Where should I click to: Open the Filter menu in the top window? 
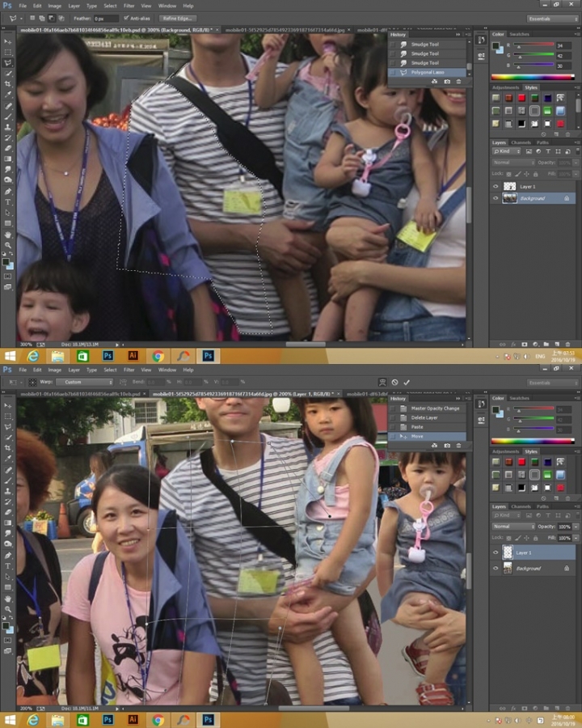(129, 6)
